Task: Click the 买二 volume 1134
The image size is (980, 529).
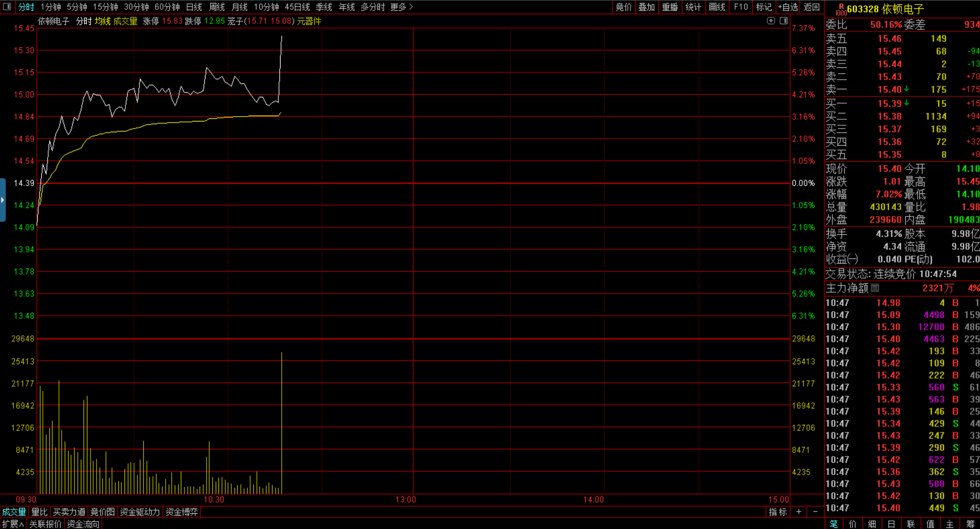Action: pyautogui.click(x=936, y=116)
